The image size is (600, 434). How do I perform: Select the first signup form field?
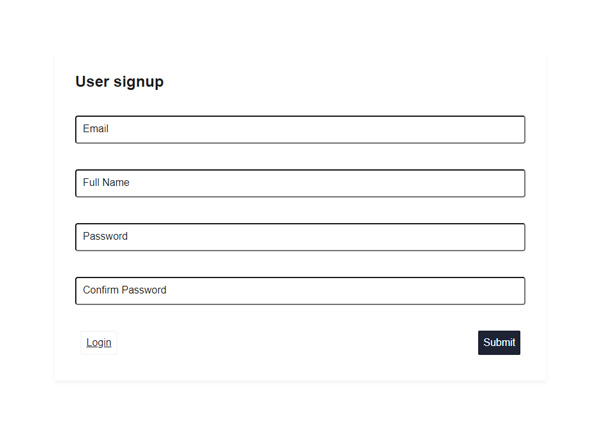[x=300, y=130]
